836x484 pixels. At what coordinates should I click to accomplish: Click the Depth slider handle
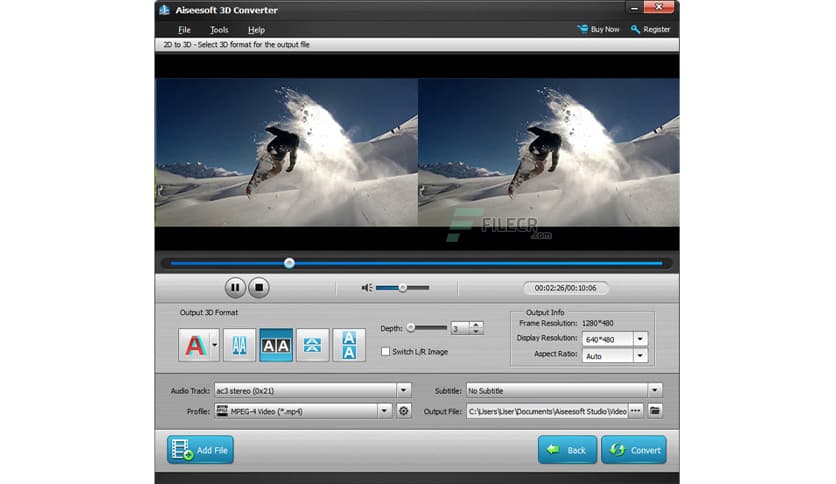tap(411, 328)
